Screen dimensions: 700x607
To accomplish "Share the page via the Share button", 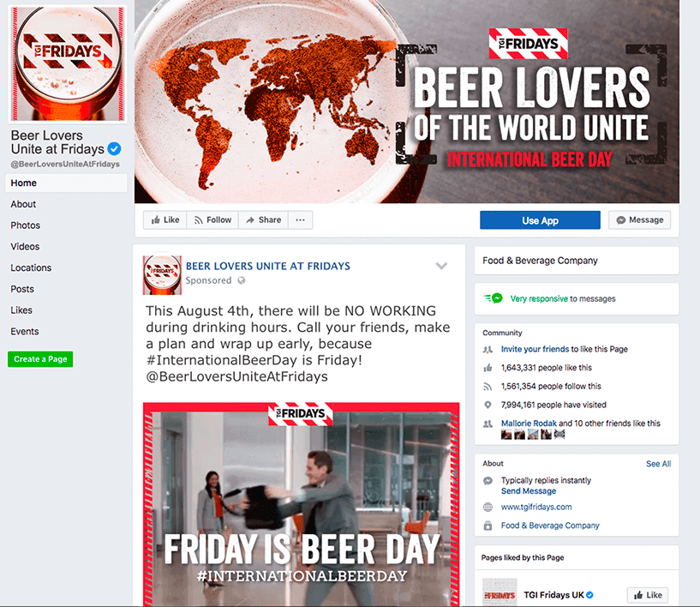I will click(x=263, y=220).
